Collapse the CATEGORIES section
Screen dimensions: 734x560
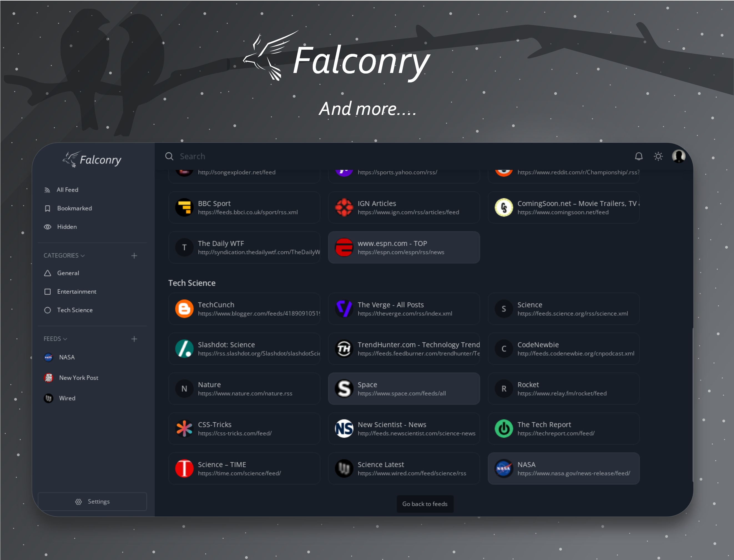click(64, 255)
